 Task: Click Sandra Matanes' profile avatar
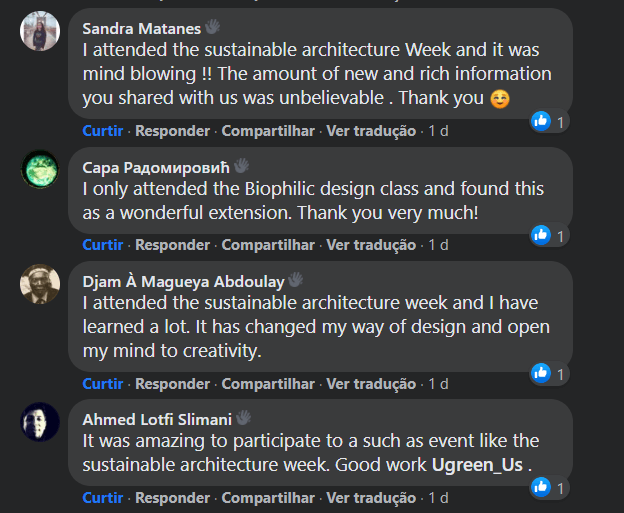tap(40, 34)
